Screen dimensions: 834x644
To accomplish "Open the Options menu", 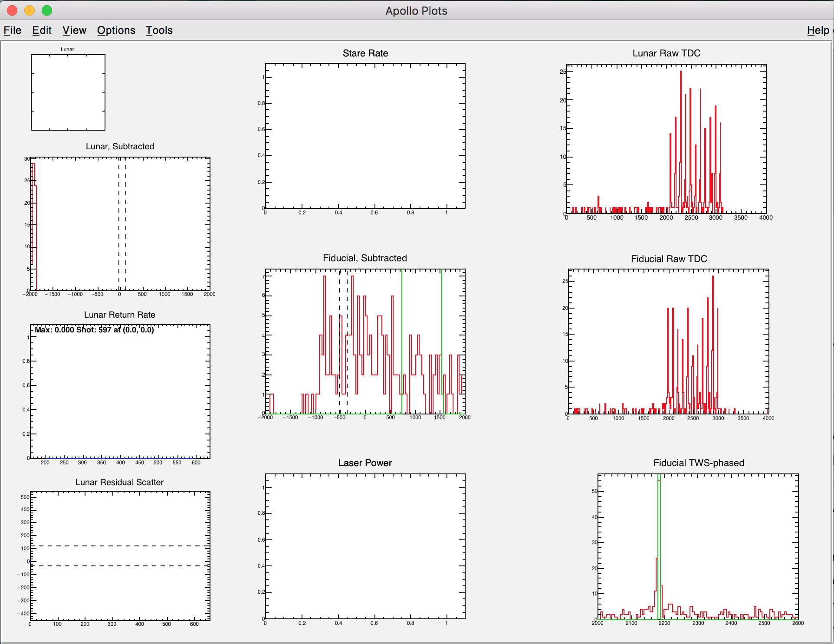I will (116, 30).
